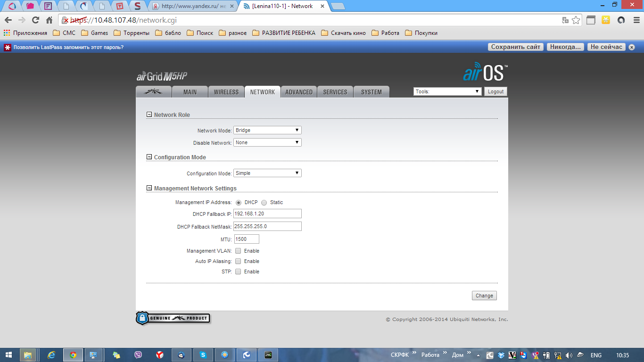Open the Tools dropdown
Screen dimensions: 644x362
(447, 91)
